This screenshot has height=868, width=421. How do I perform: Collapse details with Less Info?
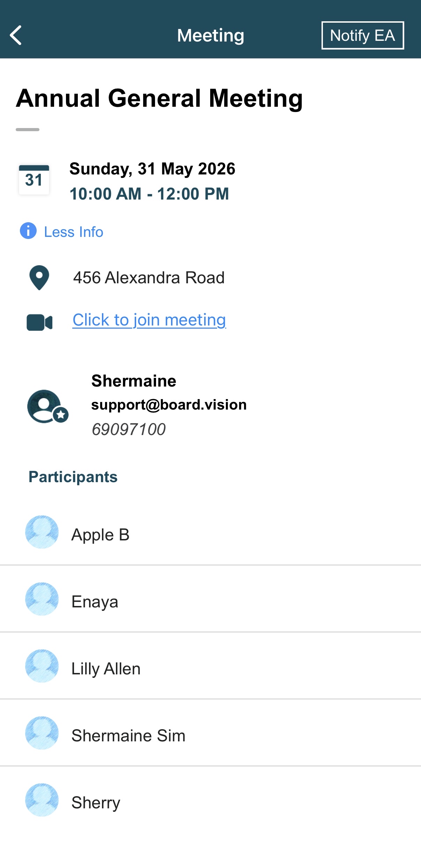coord(74,232)
